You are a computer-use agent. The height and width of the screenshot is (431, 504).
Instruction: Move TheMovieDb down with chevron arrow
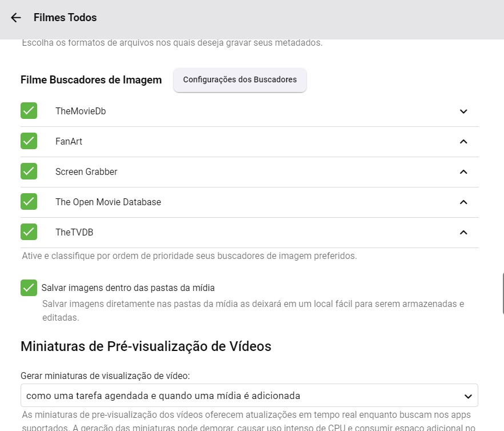point(463,111)
